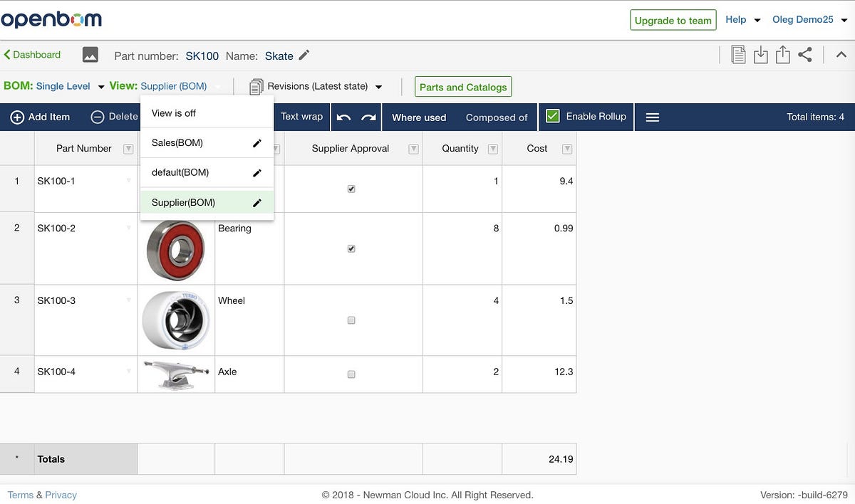855x504 pixels.
Task: Uncheck Enable Rollup
Action: point(551,116)
